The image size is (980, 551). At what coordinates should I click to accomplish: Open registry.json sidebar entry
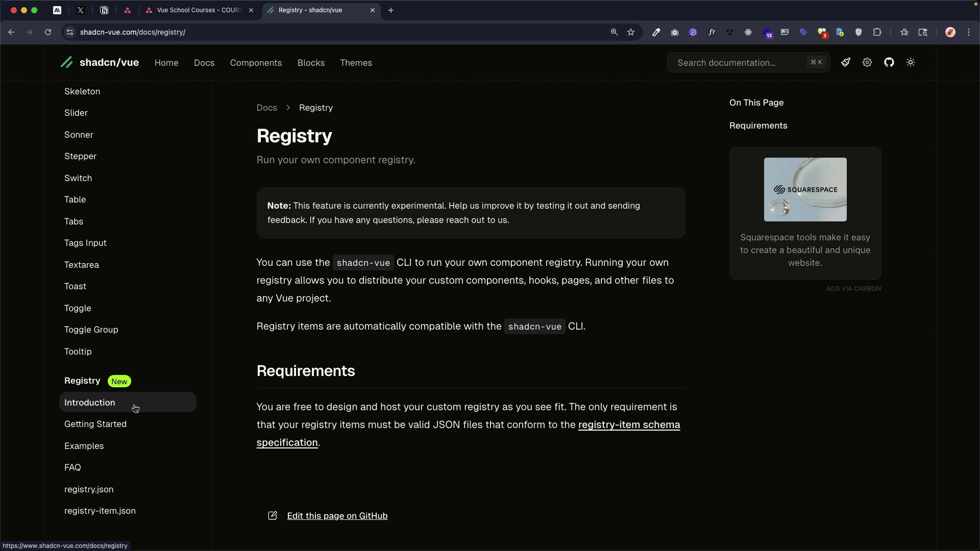pos(89,489)
